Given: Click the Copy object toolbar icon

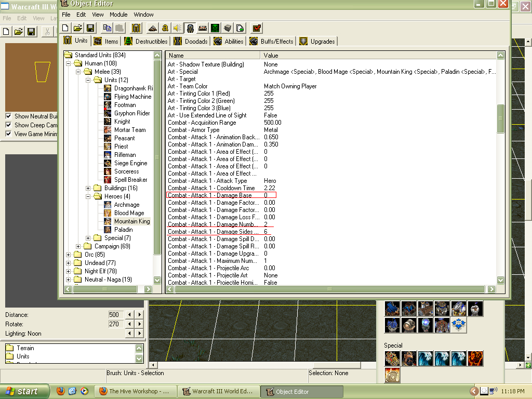Looking at the screenshot, I should (107, 28).
